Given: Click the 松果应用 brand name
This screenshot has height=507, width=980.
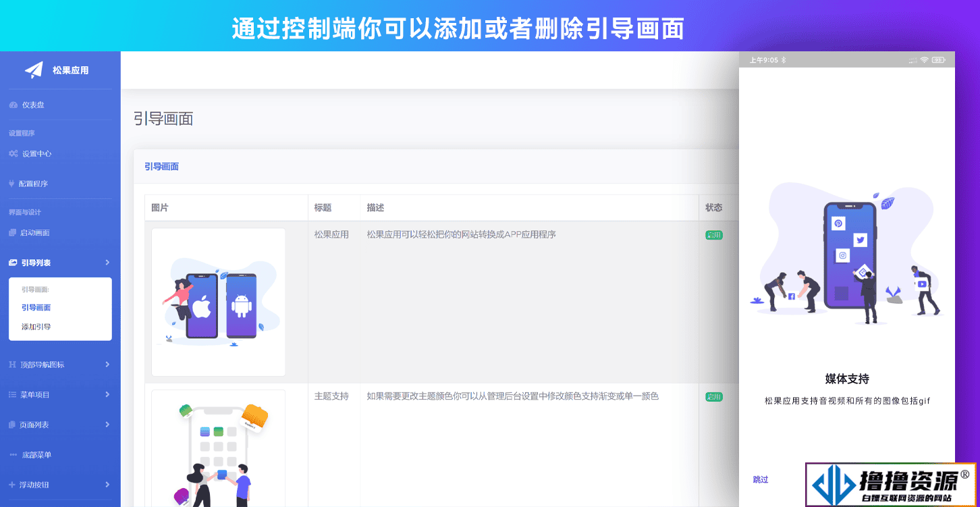Looking at the screenshot, I should tap(71, 70).
